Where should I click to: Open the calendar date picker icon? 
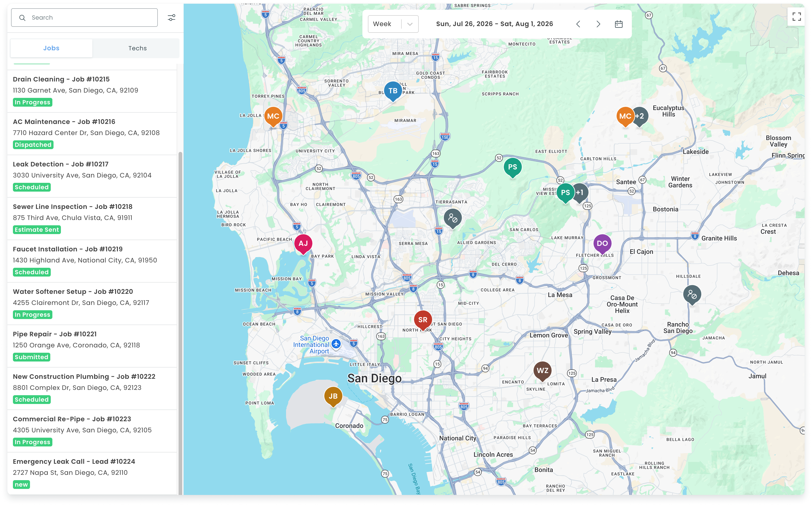pyautogui.click(x=619, y=24)
